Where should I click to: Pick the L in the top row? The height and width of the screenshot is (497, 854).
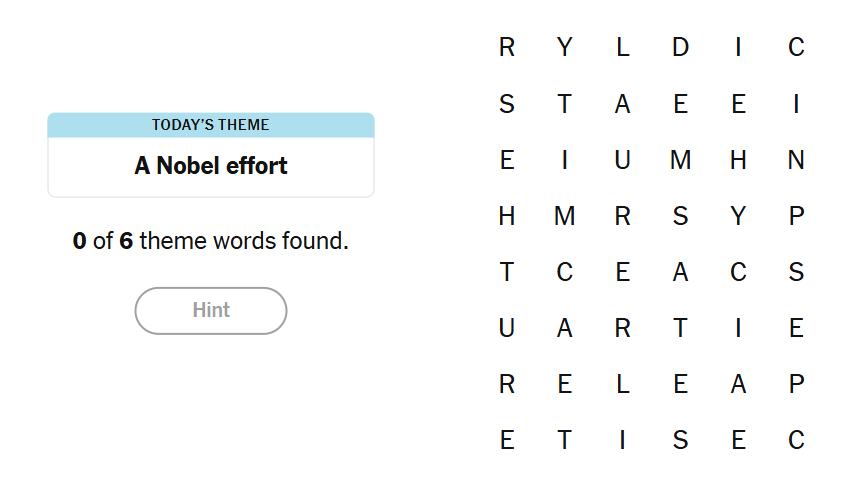click(623, 47)
